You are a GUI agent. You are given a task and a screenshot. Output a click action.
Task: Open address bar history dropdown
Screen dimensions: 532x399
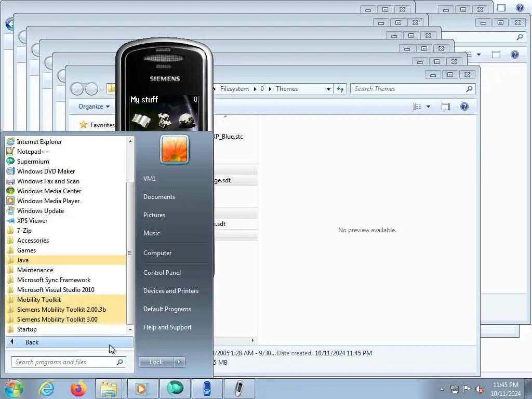[328, 89]
